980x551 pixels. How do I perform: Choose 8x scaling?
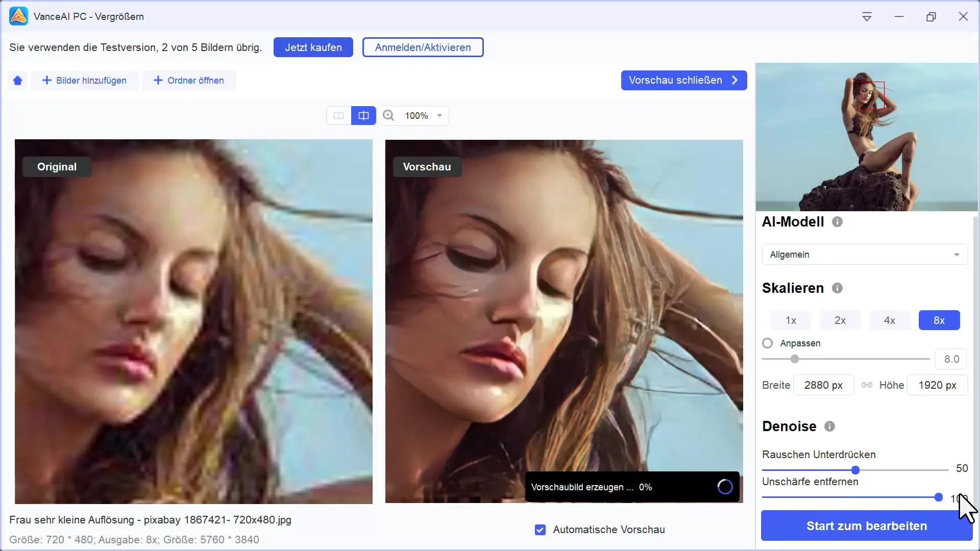pos(939,320)
